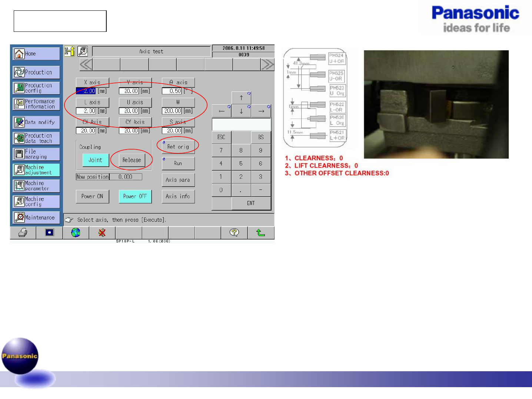Click ESC on the keypad
The width and height of the screenshot is (532, 399).
click(x=222, y=137)
